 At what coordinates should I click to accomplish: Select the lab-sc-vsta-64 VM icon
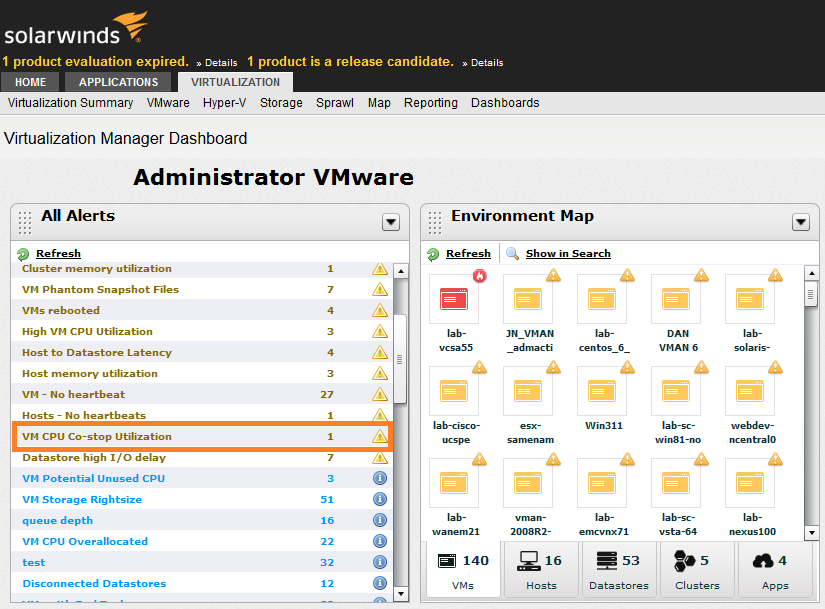coord(676,483)
